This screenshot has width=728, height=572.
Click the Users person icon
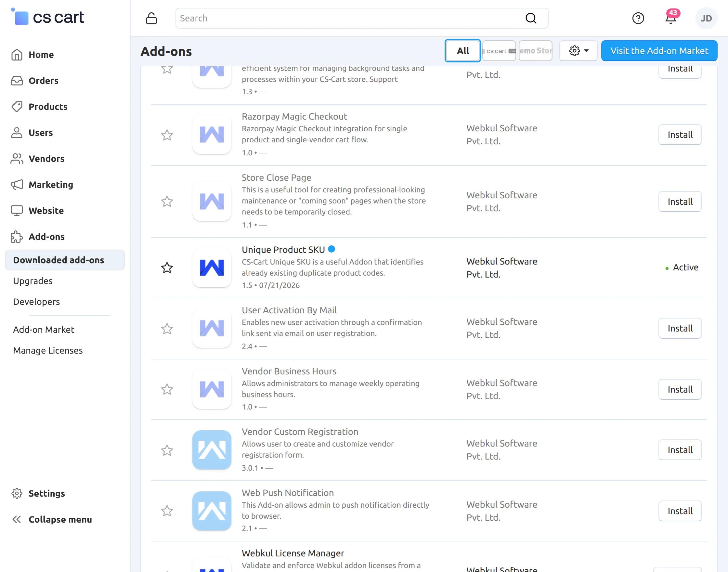click(17, 133)
